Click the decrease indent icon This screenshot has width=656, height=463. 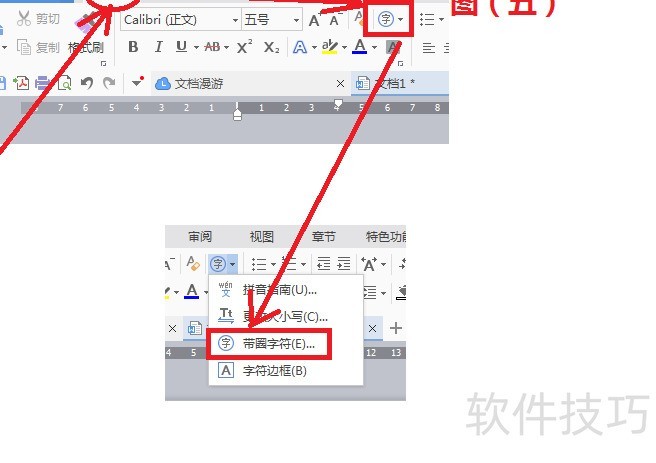point(323,263)
